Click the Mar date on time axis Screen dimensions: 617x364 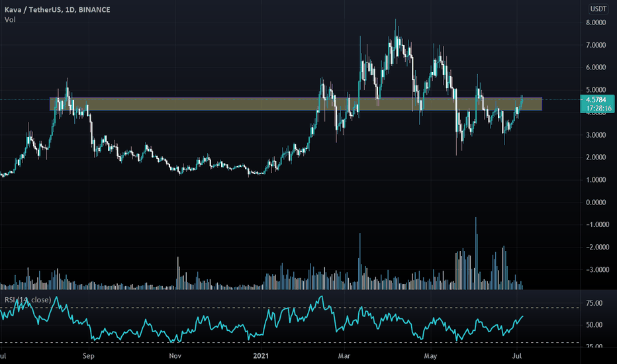pos(344,356)
